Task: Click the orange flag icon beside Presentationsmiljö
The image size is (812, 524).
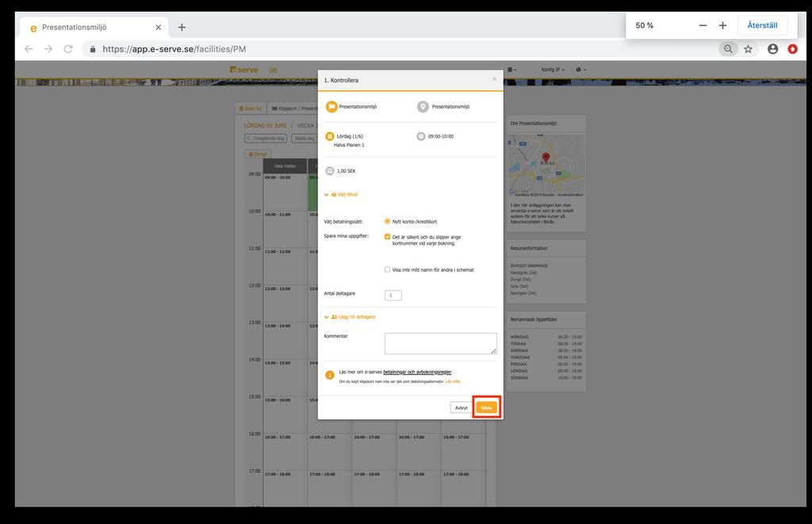Action: point(331,107)
